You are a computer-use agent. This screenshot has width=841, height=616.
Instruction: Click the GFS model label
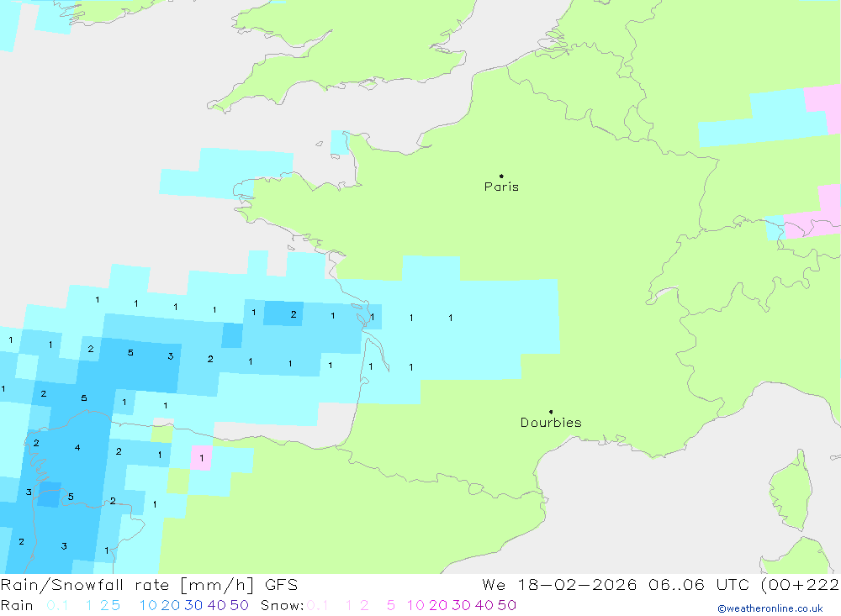(281, 584)
